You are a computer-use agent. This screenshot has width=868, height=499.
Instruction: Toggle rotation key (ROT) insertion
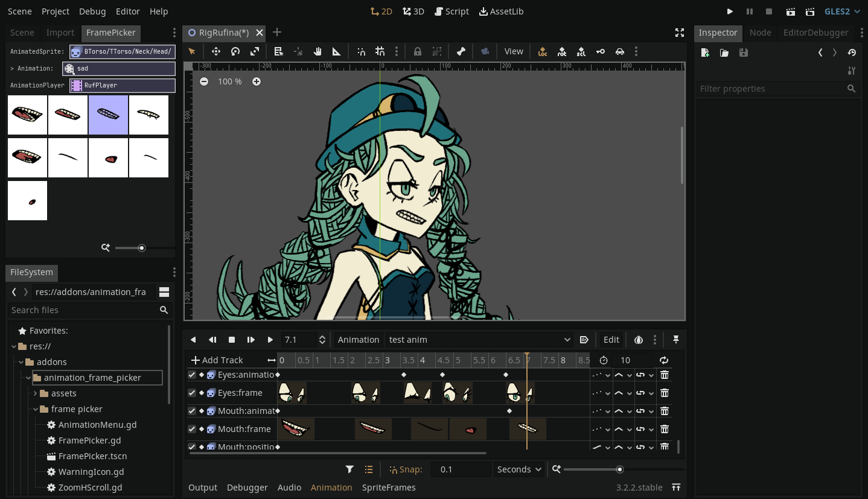point(562,51)
